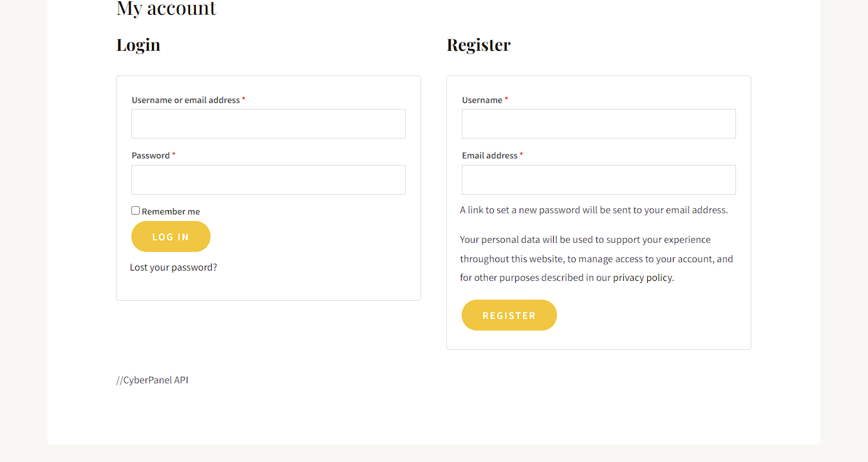Click the Remember me label text
This screenshot has height=462, width=868.
click(x=171, y=211)
